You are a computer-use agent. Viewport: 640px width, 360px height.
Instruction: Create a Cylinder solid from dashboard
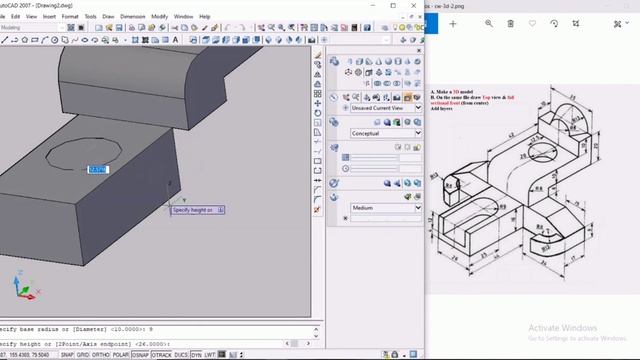point(398,62)
